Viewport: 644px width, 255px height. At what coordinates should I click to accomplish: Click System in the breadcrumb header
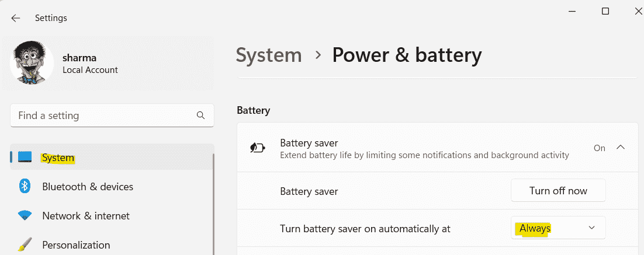(269, 55)
